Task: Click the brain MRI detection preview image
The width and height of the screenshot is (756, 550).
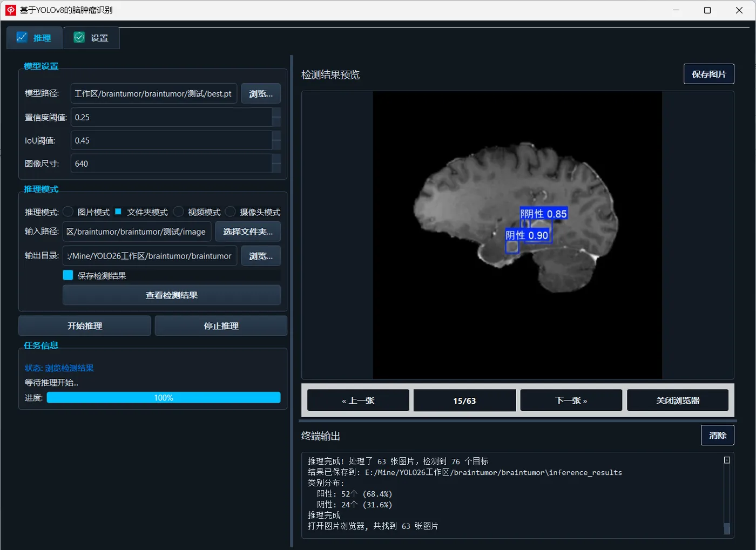Action: click(x=517, y=235)
